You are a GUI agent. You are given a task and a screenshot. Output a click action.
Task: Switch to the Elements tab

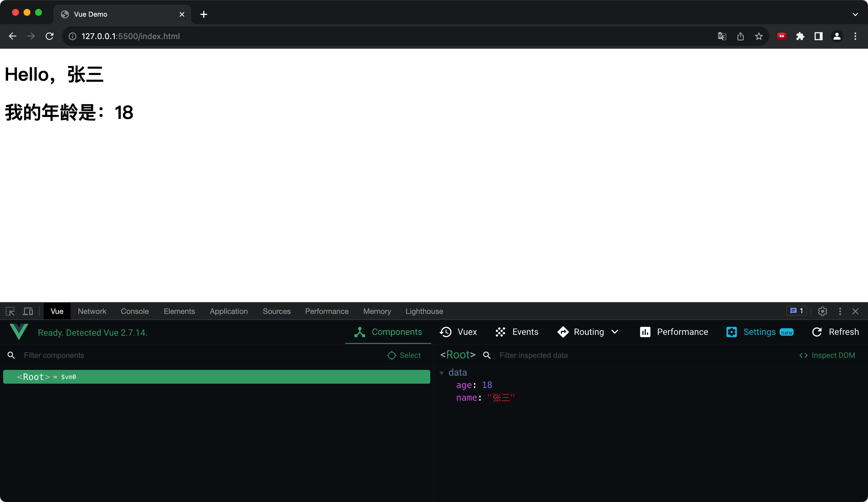[x=179, y=312]
